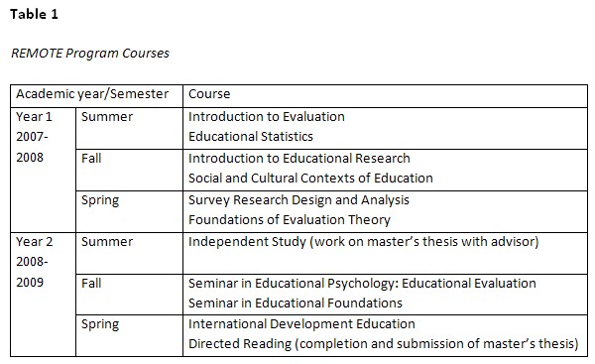This screenshot has width=595, height=364.
Task: Click "Foundations of Evaluation Theory" text
Action: click(290, 220)
